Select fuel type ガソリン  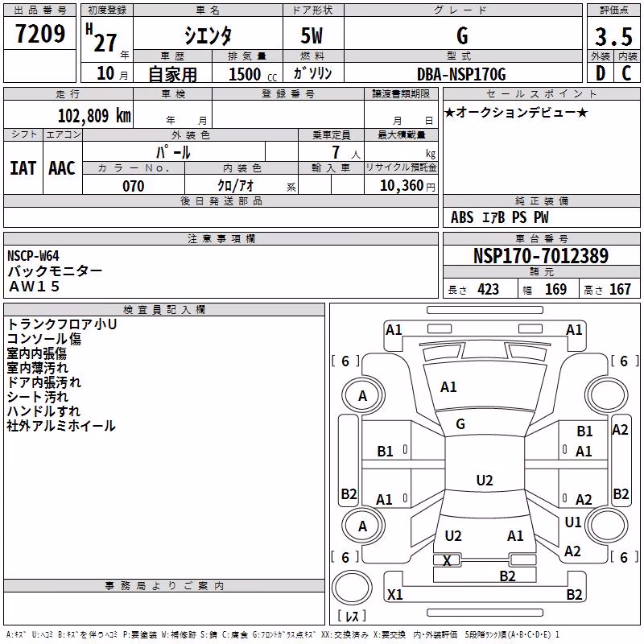pyautogui.click(x=312, y=73)
